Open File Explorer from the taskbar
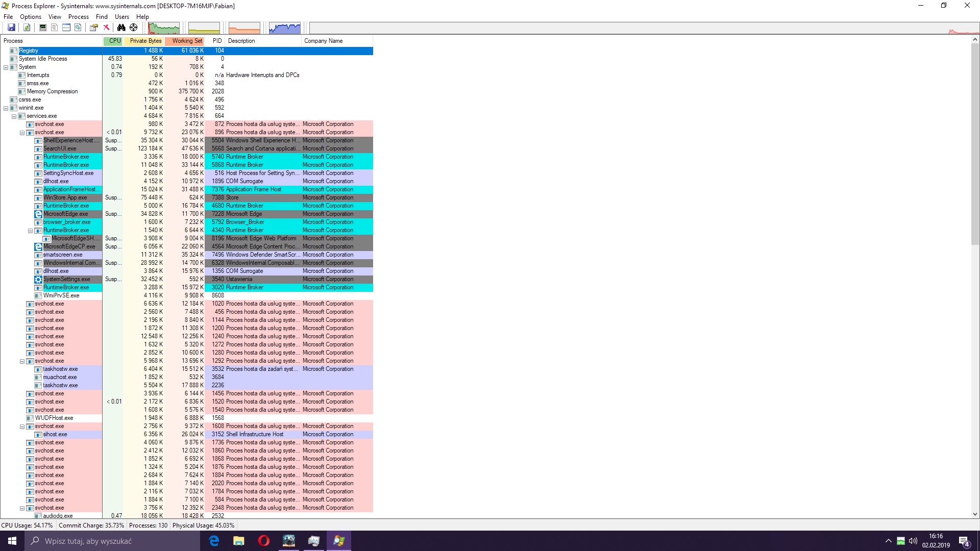This screenshot has width=980, height=551. pyautogui.click(x=239, y=541)
